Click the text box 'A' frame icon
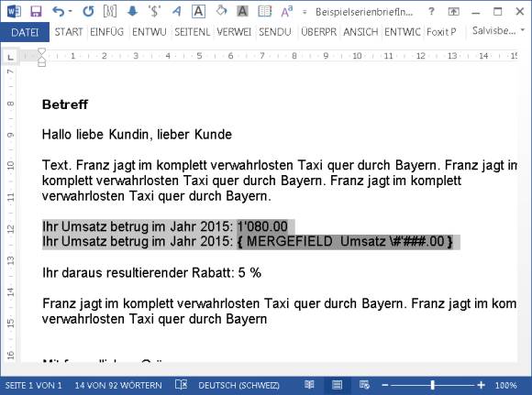This screenshot has width=532, height=395. click(x=199, y=12)
